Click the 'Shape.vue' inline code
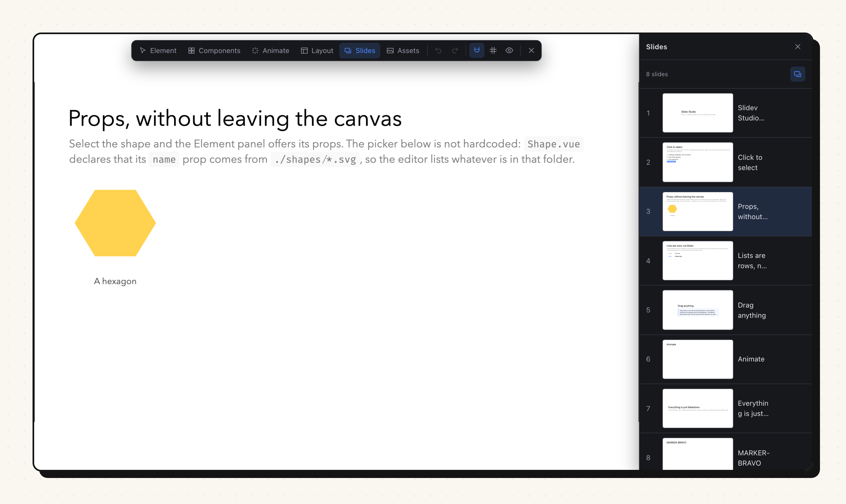Viewport: 846px width, 504px height. click(x=553, y=144)
